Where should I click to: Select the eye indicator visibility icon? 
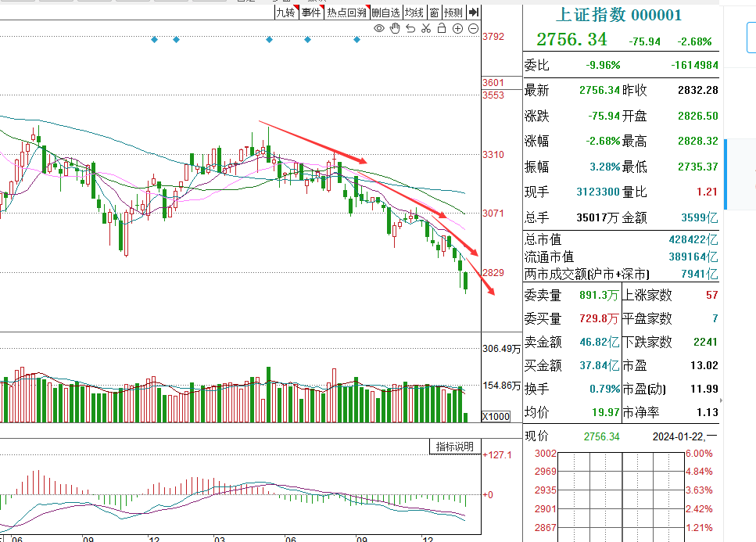click(x=378, y=27)
